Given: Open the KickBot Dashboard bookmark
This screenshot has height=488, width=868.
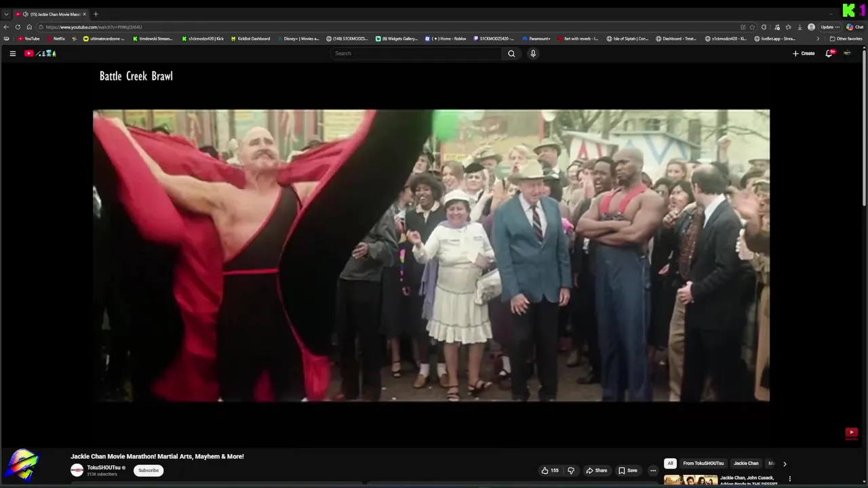Looking at the screenshot, I should [250, 39].
